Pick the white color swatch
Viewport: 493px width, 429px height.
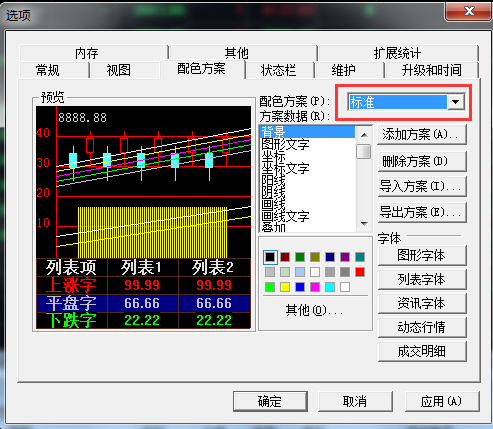345,287
